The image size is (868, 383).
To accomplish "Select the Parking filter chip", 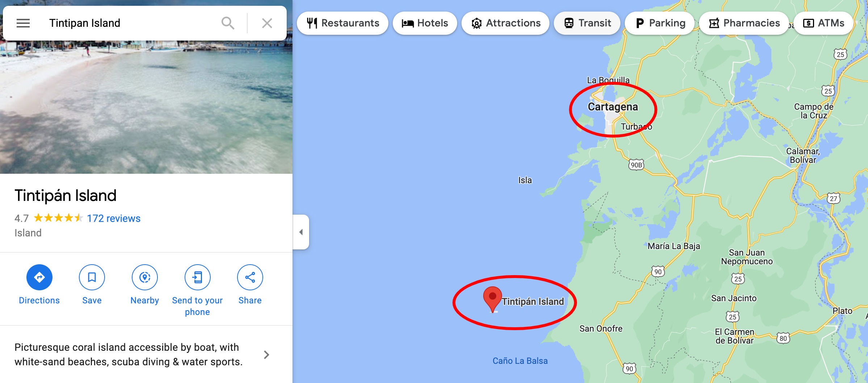I will click(660, 23).
